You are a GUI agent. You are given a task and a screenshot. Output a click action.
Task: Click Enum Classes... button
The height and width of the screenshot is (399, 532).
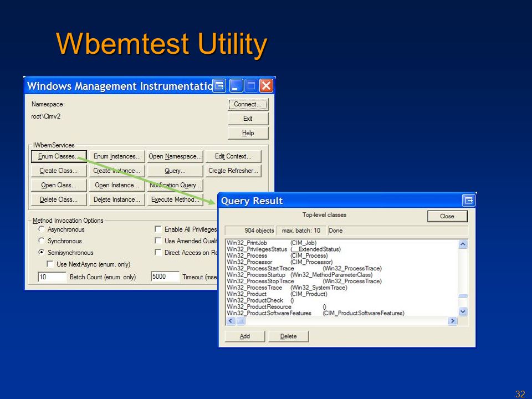[x=59, y=156]
